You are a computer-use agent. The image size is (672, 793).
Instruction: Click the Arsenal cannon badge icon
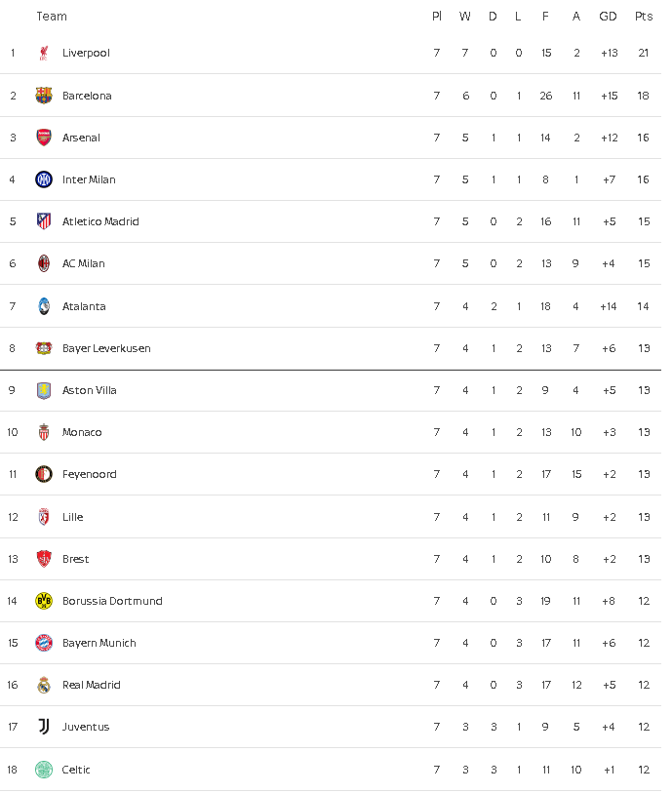pyautogui.click(x=44, y=138)
